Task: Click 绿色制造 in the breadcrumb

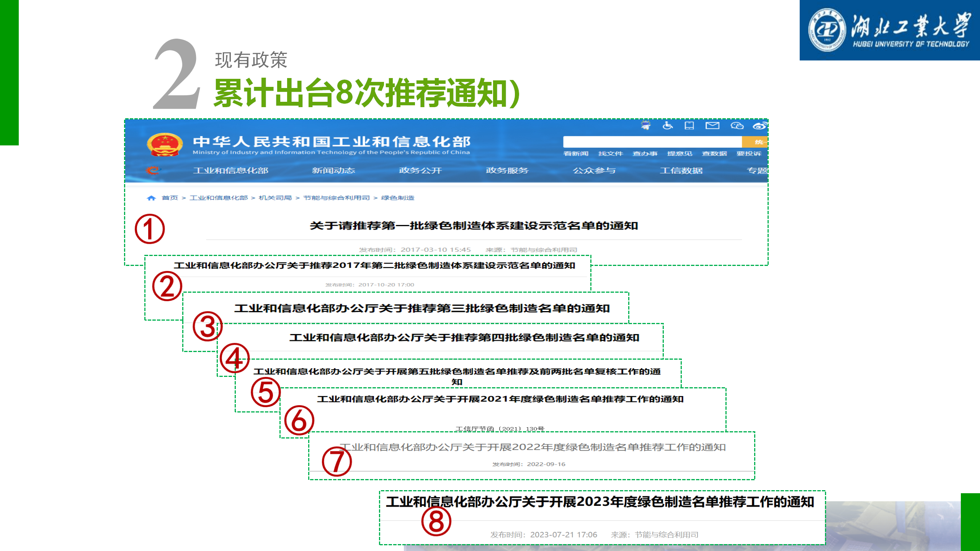Action: click(398, 198)
